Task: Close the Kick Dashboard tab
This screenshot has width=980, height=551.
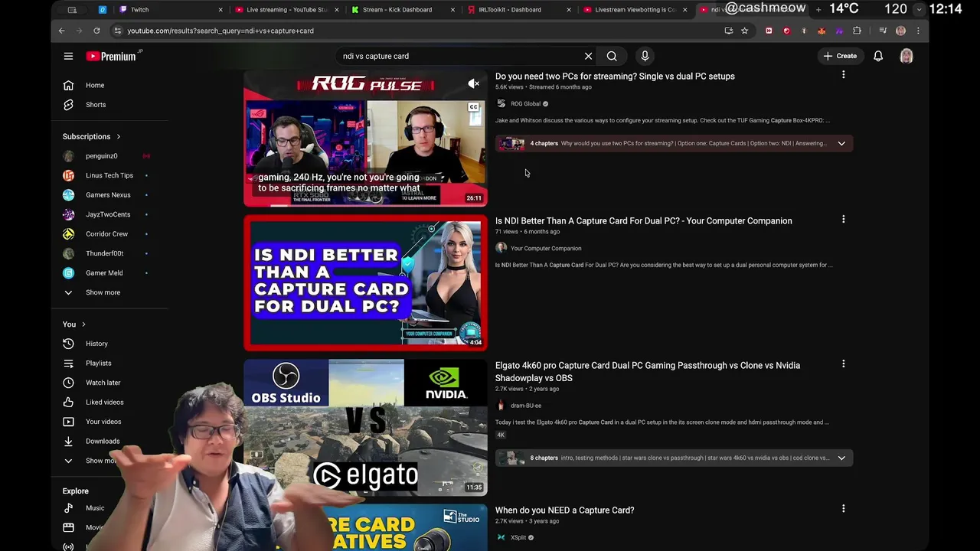Action: click(452, 10)
